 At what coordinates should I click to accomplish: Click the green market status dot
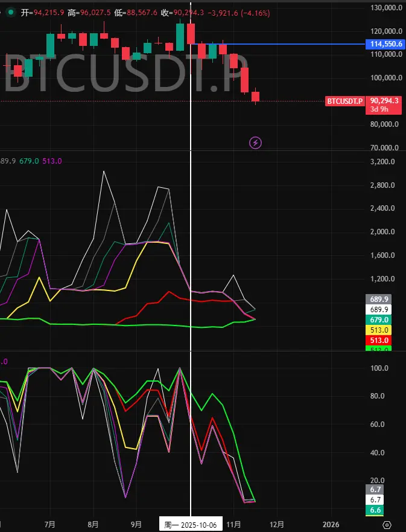11,13
